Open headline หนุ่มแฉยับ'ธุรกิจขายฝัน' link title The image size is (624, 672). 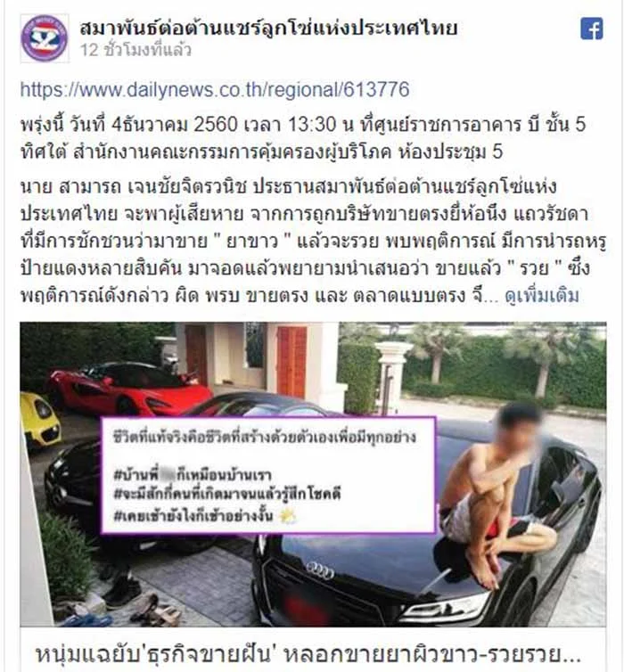[x=308, y=654]
